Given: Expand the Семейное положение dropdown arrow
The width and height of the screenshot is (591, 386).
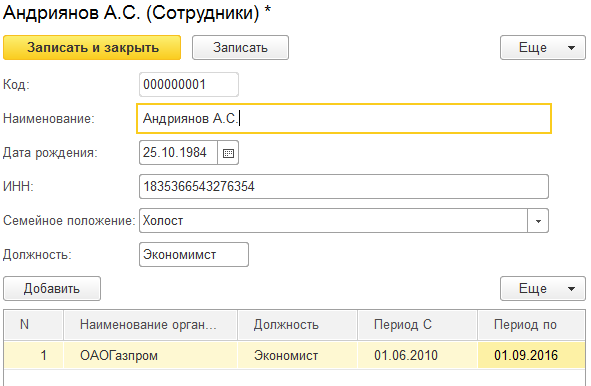Looking at the screenshot, I should click(538, 221).
